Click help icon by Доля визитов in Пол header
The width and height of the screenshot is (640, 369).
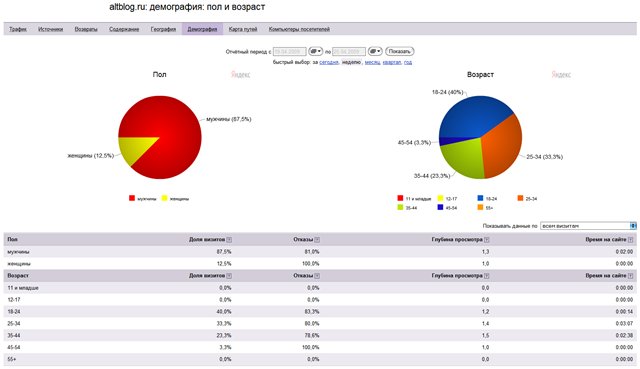(229, 240)
